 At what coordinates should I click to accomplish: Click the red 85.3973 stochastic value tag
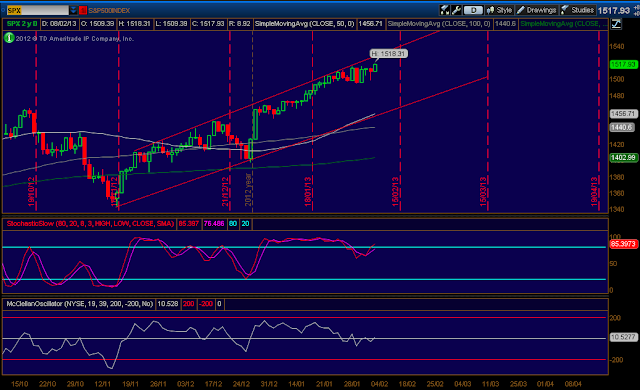[x=623, y=244]
